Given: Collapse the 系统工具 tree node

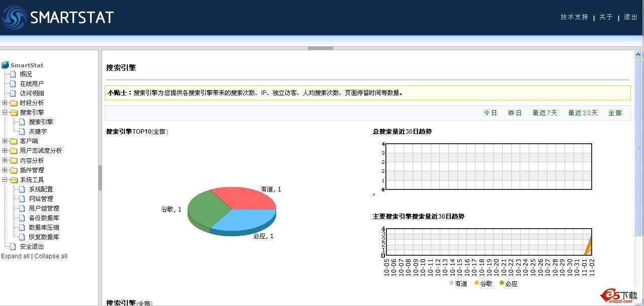Looking at the screenshot, I should coord(5,180).
